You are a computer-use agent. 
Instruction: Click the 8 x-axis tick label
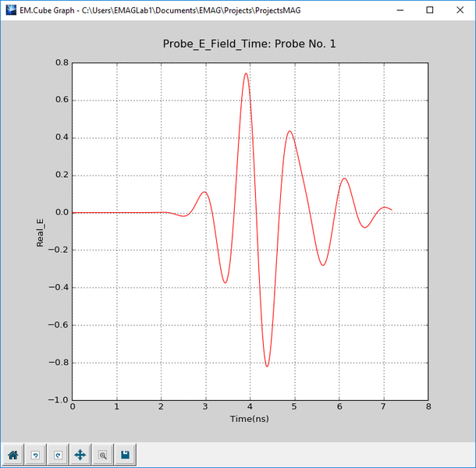point(428,406)
